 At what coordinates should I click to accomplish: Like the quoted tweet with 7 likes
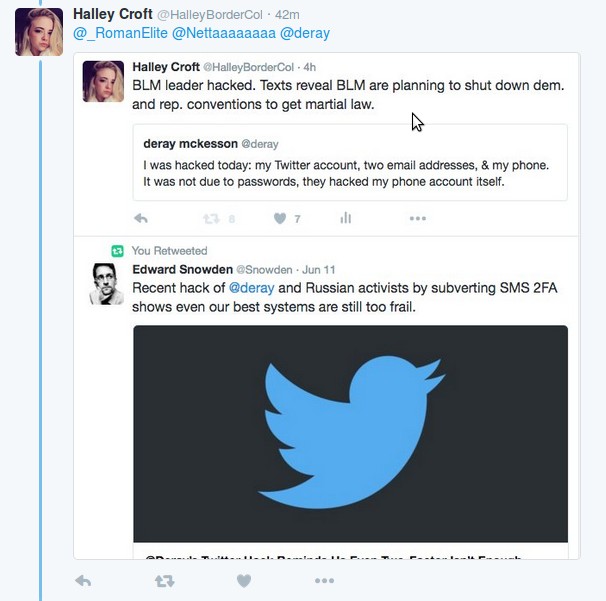coord(280,219)
